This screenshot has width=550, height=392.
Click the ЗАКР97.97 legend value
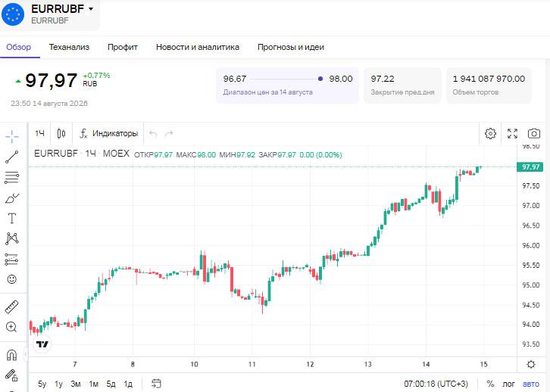[x=277, y=155]
